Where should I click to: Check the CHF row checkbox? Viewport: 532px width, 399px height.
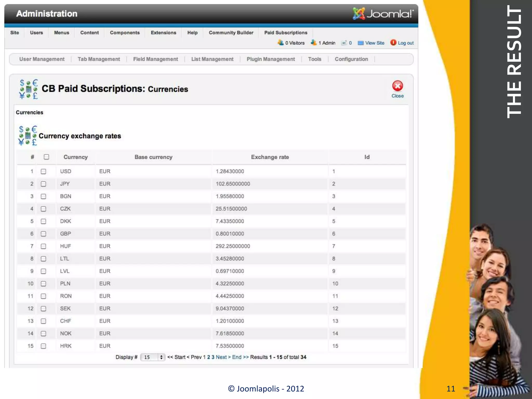[43, 321]
